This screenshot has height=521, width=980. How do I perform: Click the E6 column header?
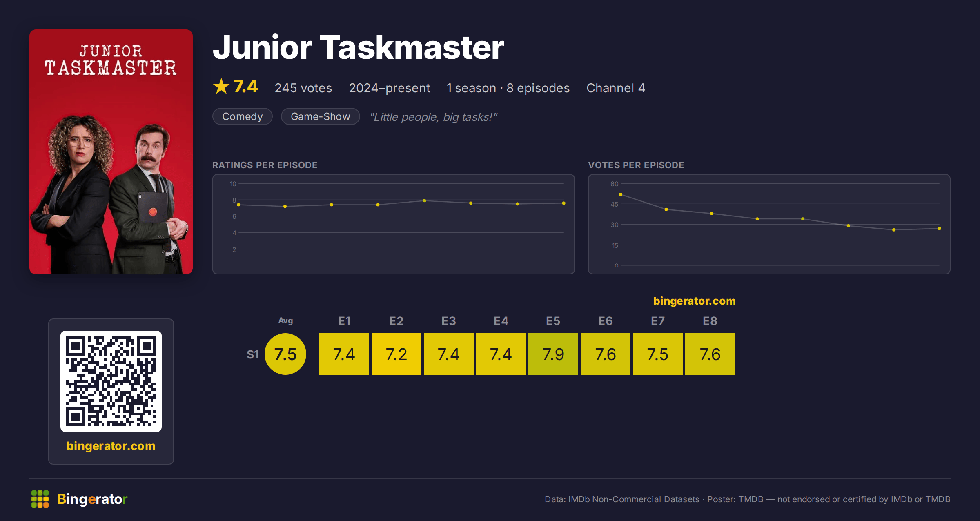606,321
